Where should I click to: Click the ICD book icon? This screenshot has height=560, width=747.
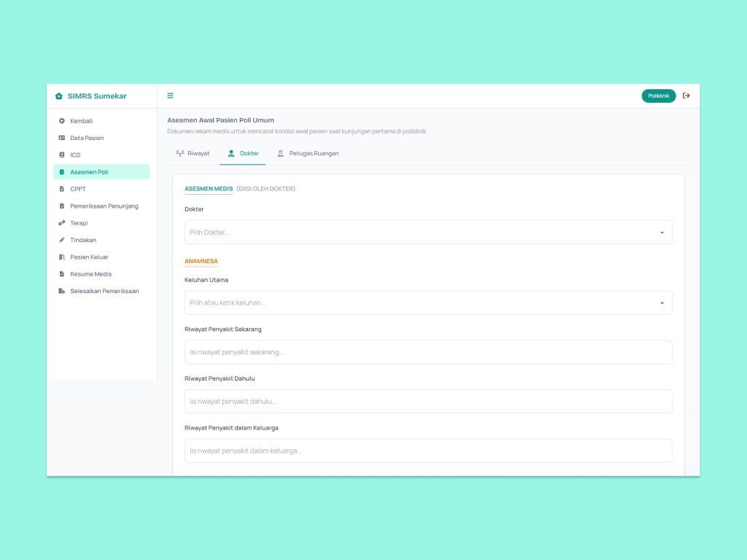pos(62,155)
